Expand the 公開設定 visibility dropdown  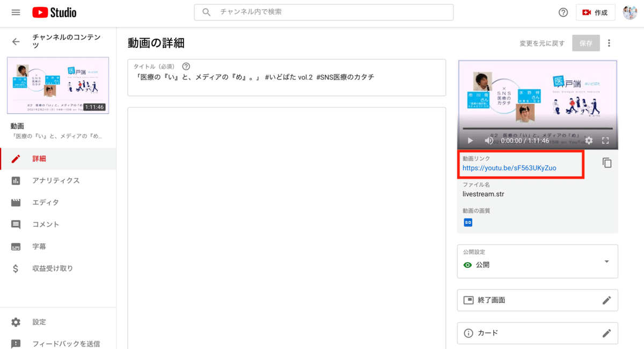pos(538,261)
